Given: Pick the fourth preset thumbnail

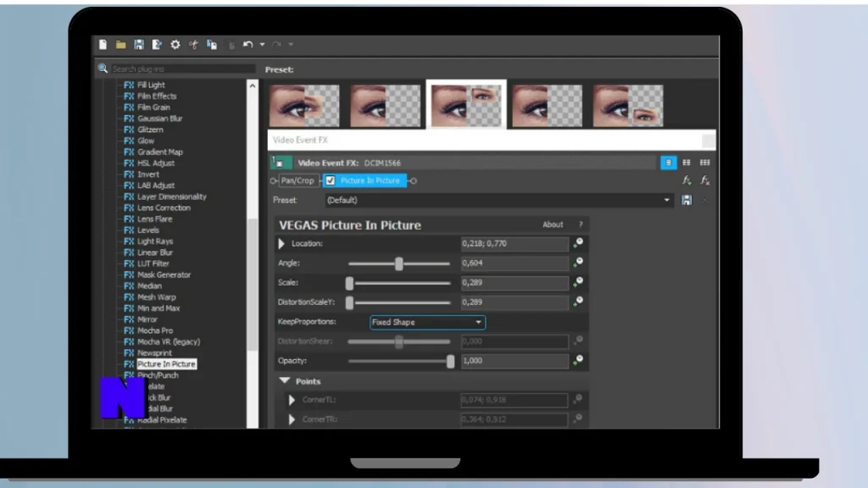Looking at the screenshot, I should click(x=547, y=105).
